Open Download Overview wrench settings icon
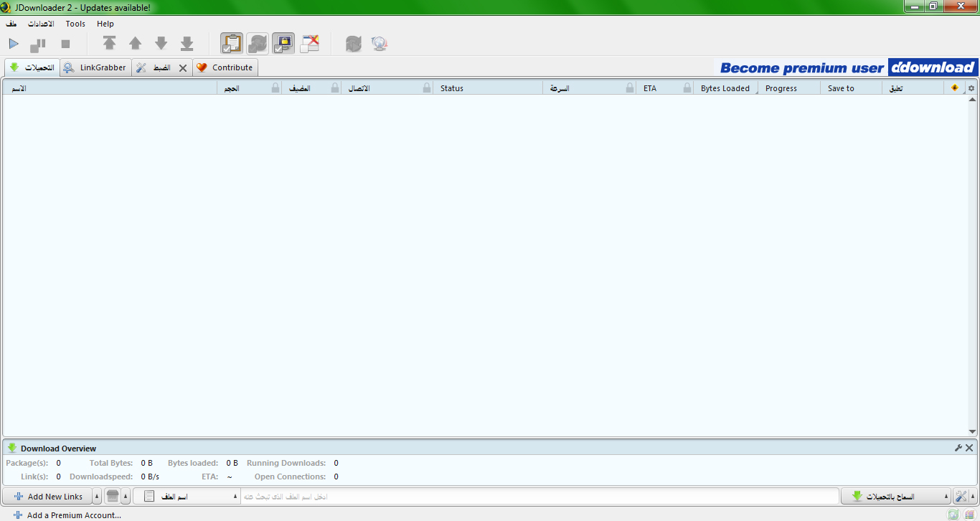 click(958, 448)
